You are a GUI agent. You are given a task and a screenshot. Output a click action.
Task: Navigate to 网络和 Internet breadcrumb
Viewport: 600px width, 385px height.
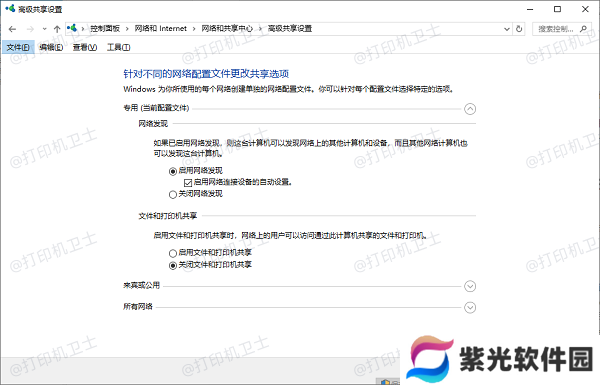click(160, 28)
